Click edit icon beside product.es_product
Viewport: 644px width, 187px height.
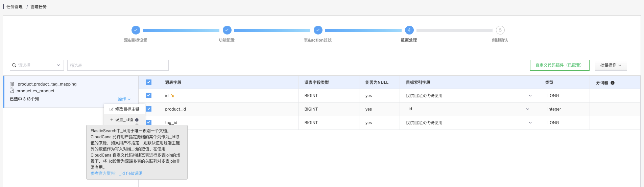(12, 91)
